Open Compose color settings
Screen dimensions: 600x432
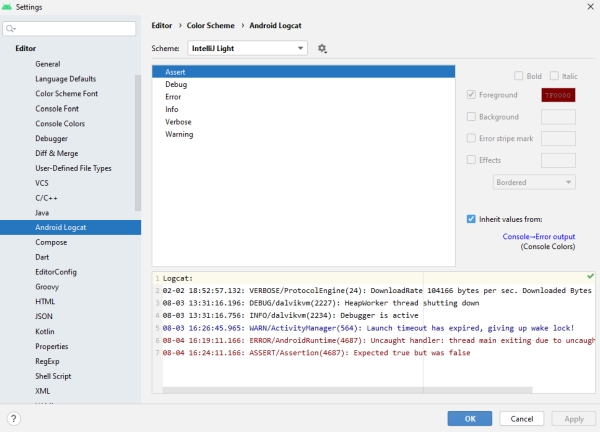click(x=51, y=242)
